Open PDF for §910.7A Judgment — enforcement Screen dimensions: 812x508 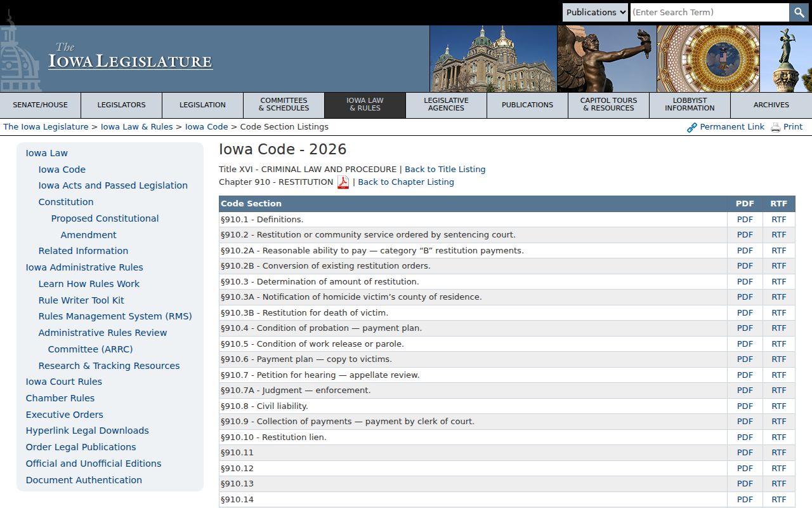pos(745,391)
